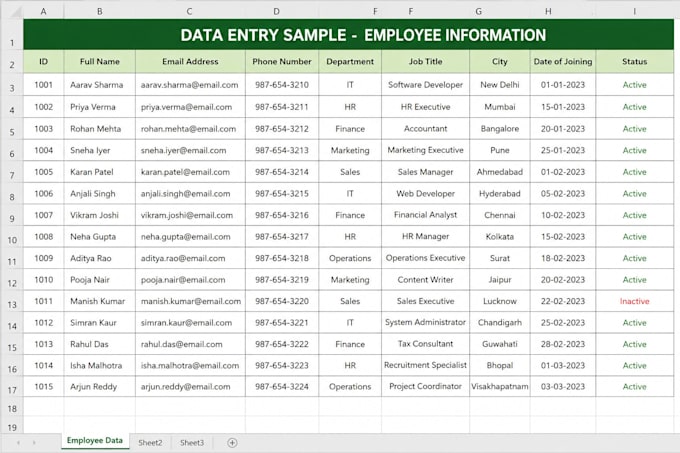Click the 'Email Address' header cell
680x453 pixels.
190,62
